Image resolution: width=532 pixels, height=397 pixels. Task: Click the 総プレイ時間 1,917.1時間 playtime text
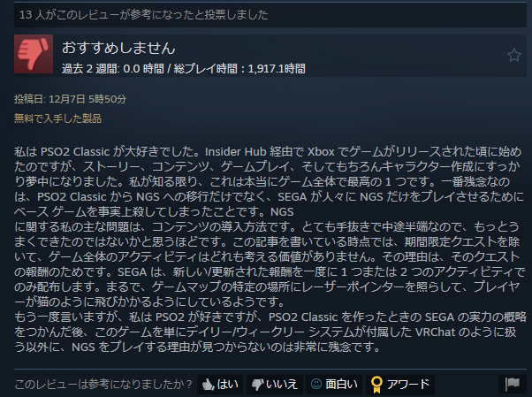(239, 69)
